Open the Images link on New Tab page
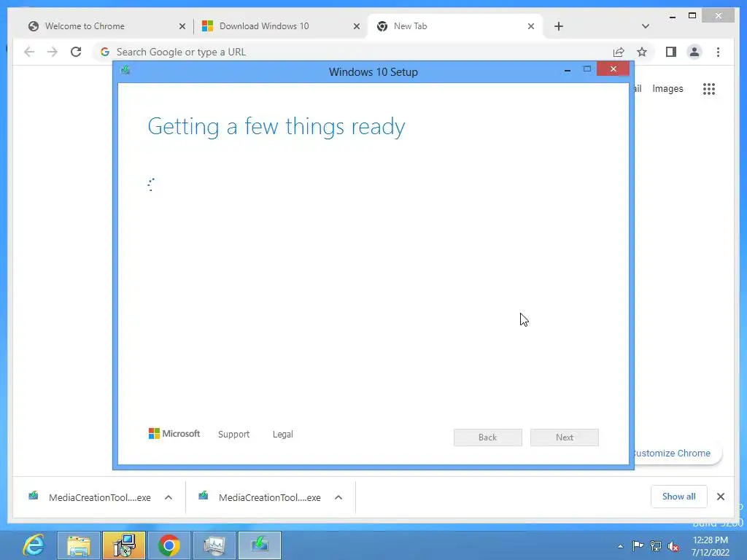This screenshot has width=747, height=560. [667, 88]
